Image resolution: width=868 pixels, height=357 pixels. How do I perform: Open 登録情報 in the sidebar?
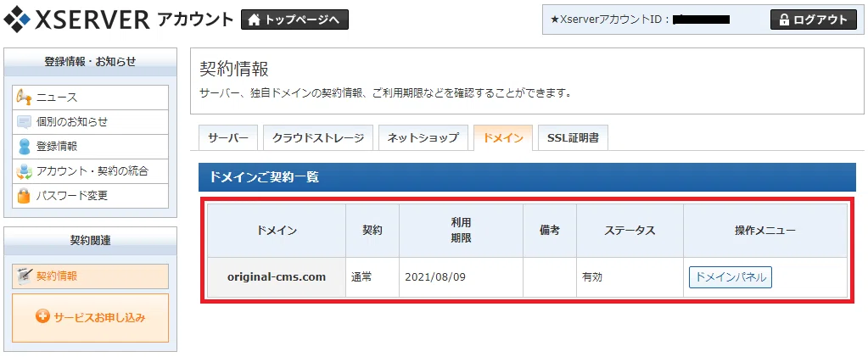[x=90, y=147]
